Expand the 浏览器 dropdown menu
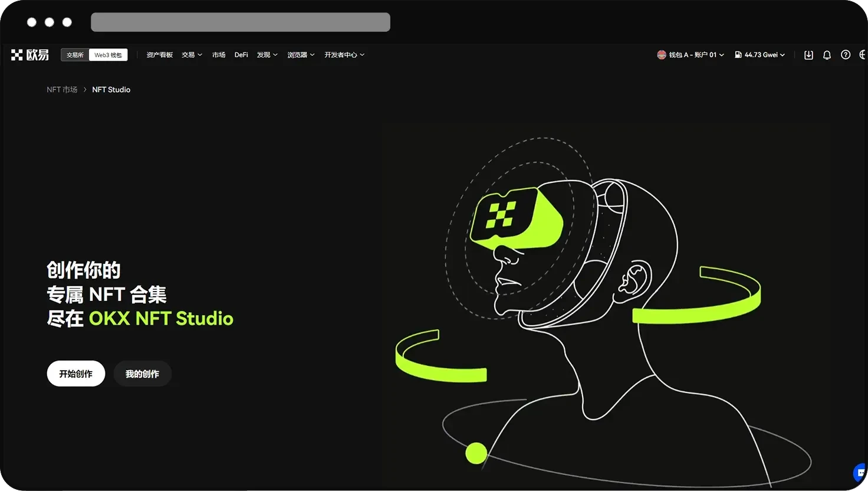Image resolution: width=868 pixels, height=491 pixels. 301,55
